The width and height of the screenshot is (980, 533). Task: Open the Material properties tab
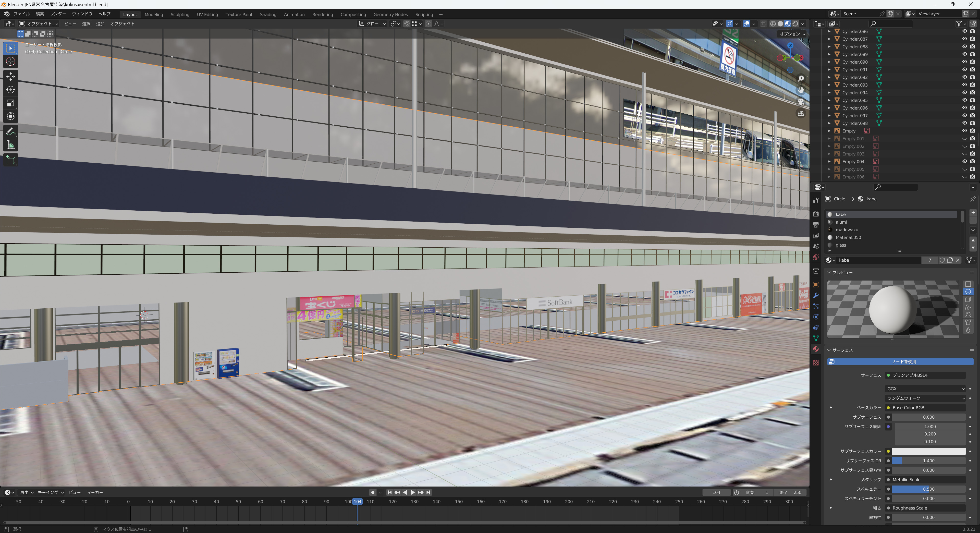click(x=816, y=349)
